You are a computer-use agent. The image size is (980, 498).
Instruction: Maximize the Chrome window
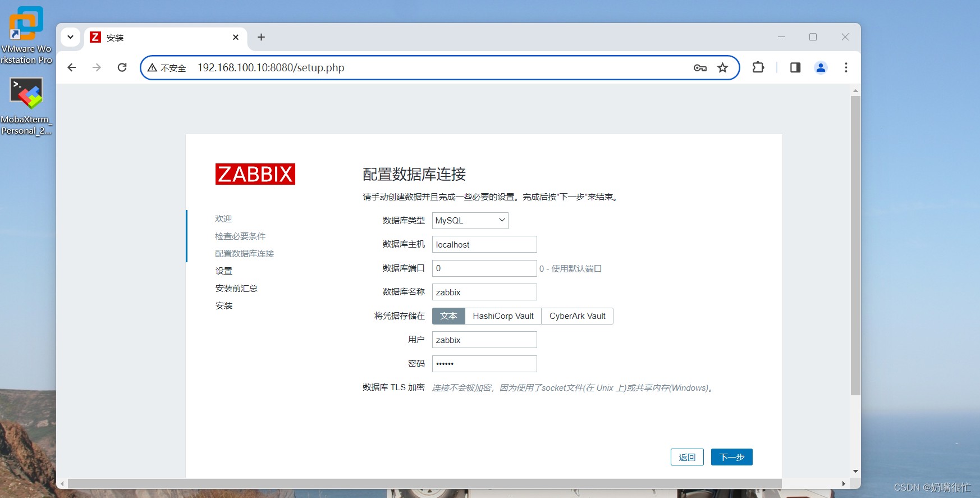pyautogui.click(x=813, y=37)
